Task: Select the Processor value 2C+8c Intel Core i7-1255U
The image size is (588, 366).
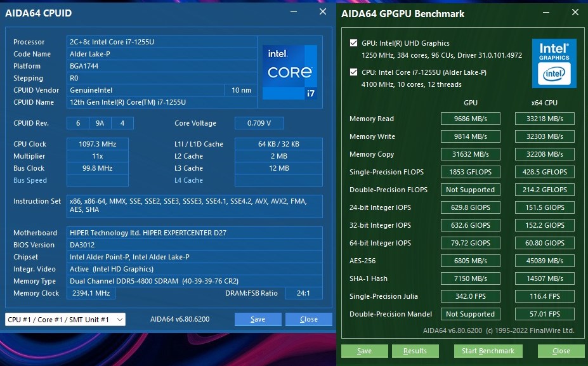Action: click(x=162, y=42)
